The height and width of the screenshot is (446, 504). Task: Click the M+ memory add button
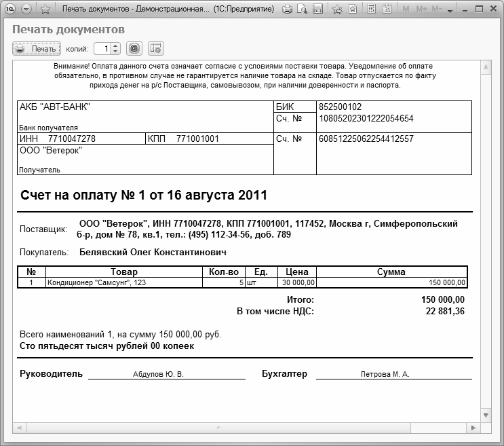click(x=422, y=9)
